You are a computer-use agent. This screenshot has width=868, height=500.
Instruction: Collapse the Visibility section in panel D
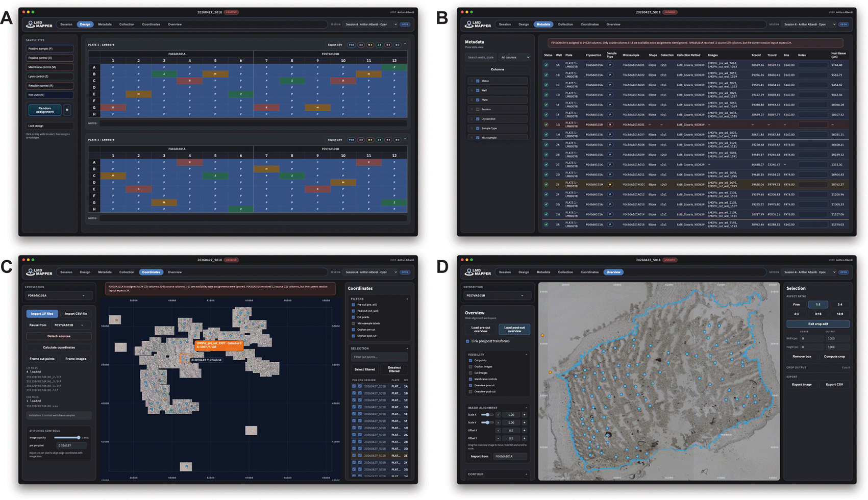526,355
